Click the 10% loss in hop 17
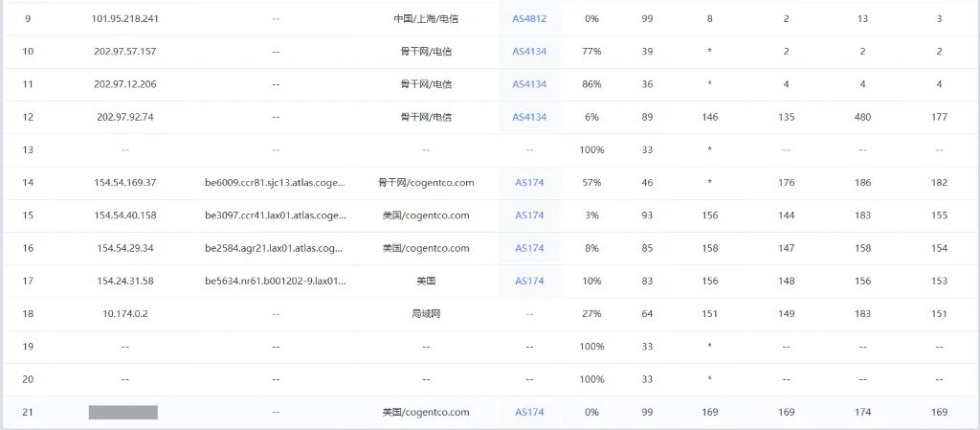This screenshot has height=430, width=980. [591, 281]
